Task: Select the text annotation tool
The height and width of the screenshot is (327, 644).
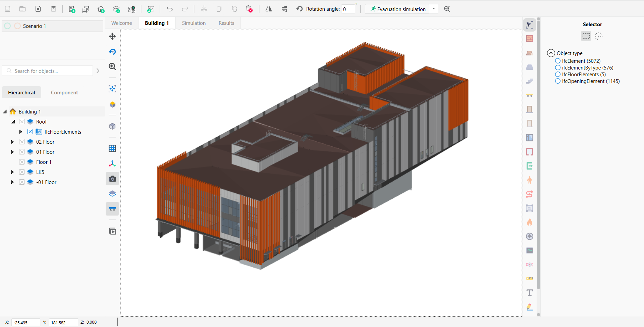Action: tap(530, 293)
